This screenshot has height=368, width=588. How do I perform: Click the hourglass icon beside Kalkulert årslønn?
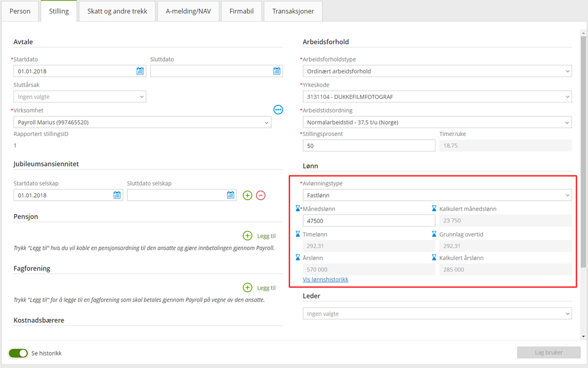click(x=434, y=257)
